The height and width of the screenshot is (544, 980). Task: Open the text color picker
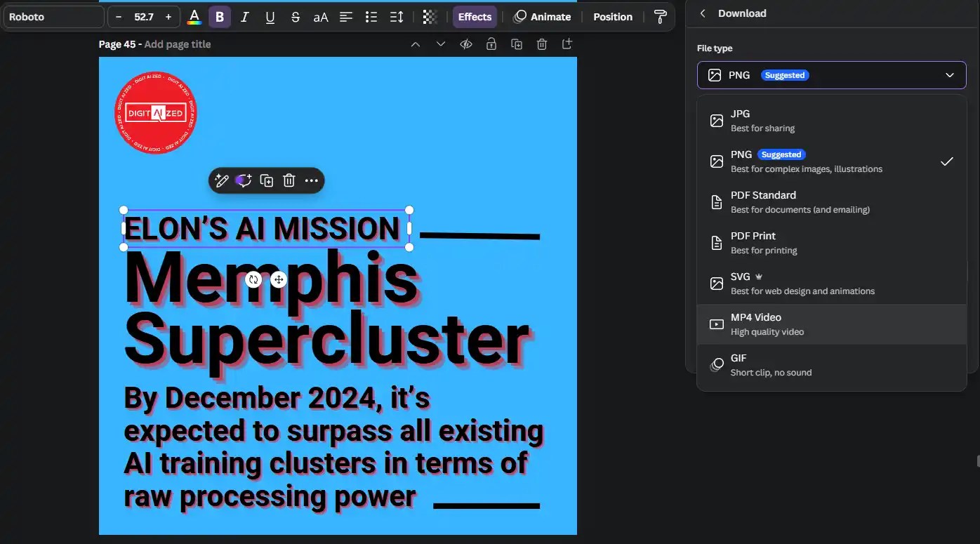(194, 16)
